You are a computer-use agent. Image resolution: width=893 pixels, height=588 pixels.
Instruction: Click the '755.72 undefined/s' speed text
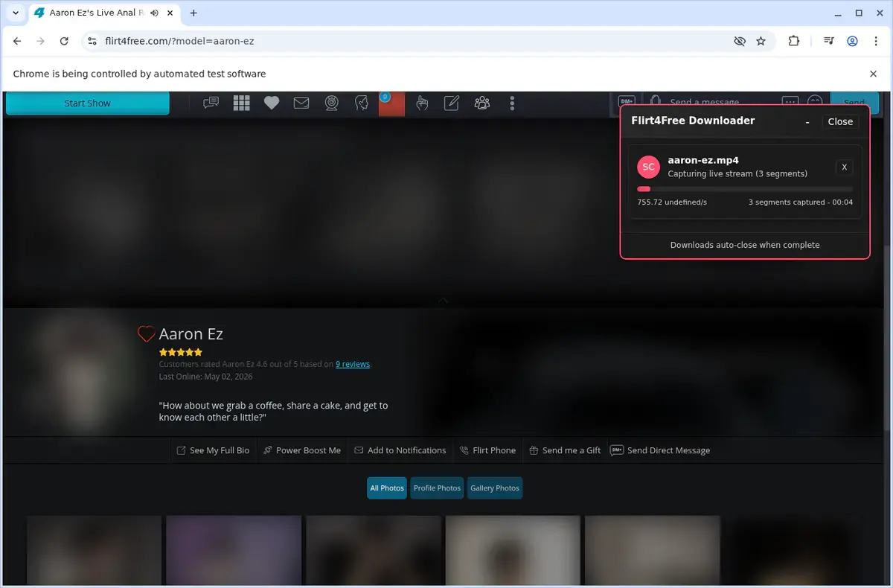(x=672, y=202)
